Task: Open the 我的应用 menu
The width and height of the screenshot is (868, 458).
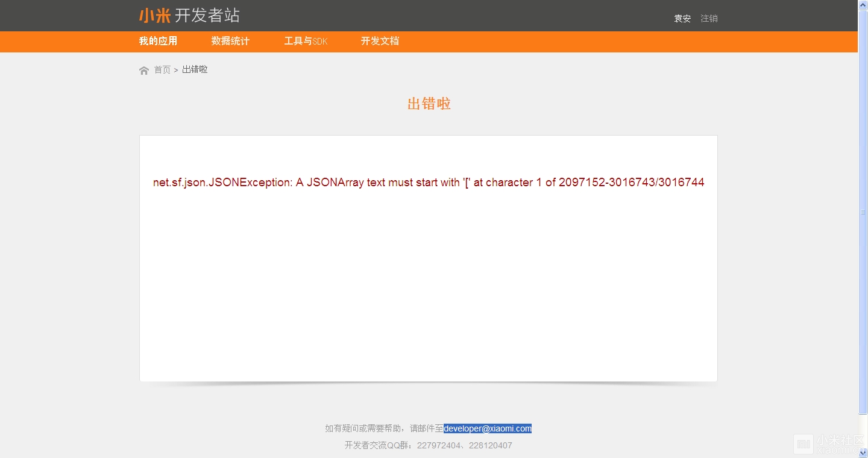Action: tap(158, 41)
